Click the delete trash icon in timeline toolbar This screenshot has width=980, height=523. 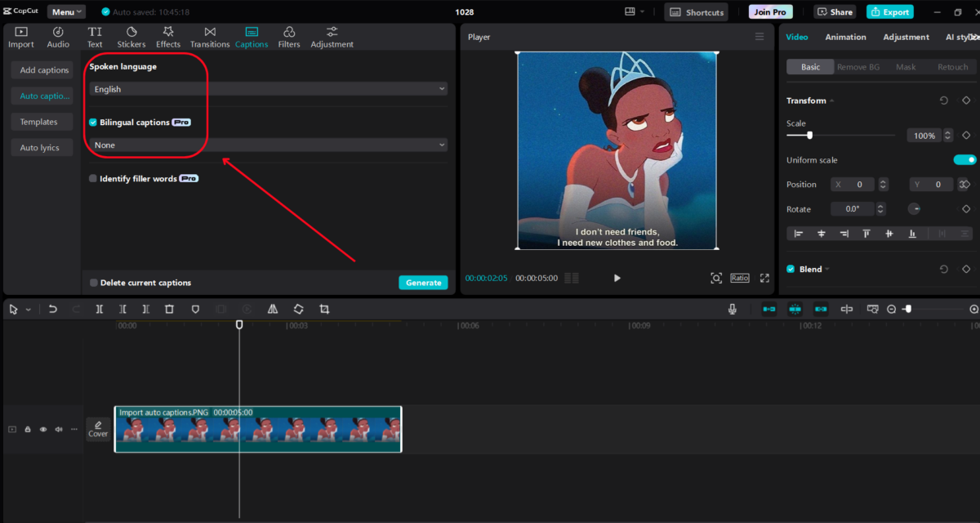coord(169,310)
